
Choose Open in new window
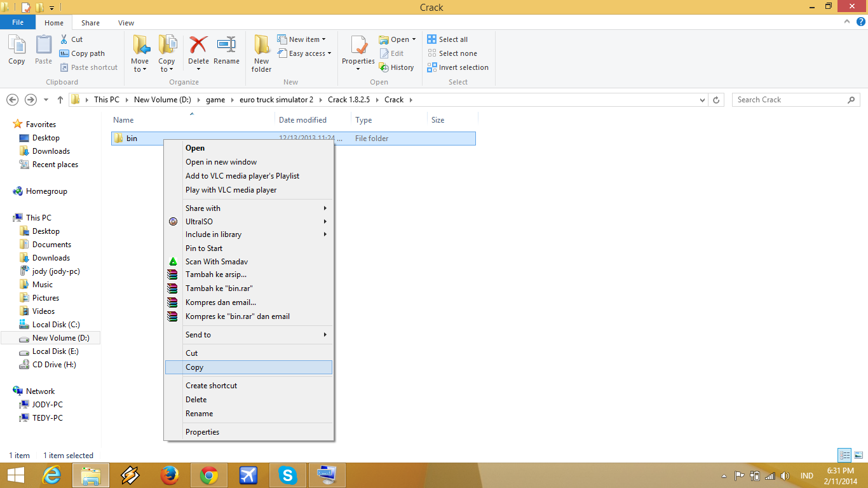248,162
